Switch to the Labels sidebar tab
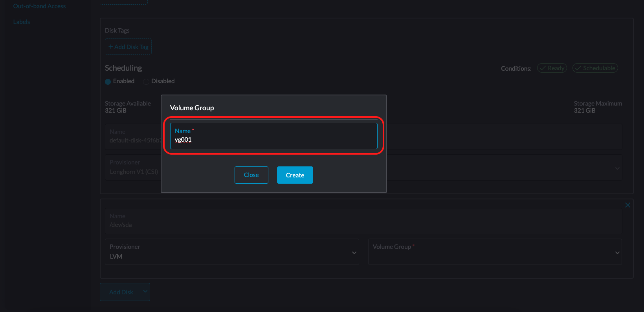 point(22,22)
